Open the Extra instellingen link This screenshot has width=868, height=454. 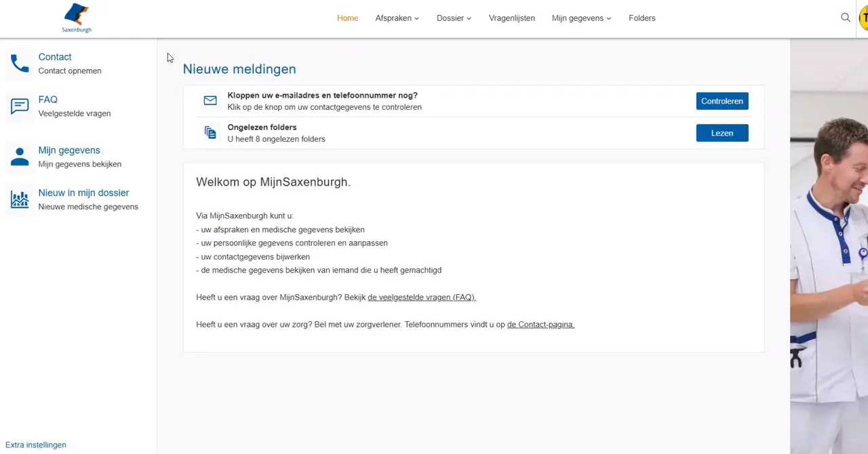(x=36, y=445)
